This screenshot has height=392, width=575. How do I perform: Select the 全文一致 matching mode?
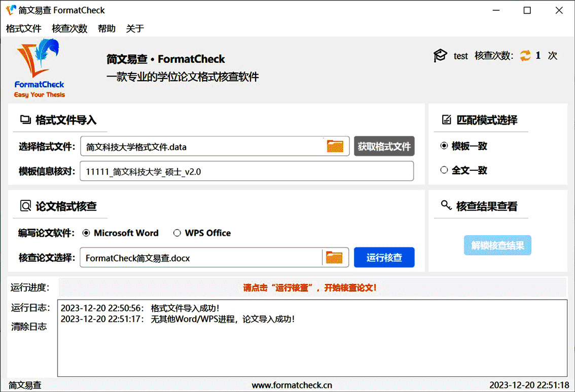464,170
